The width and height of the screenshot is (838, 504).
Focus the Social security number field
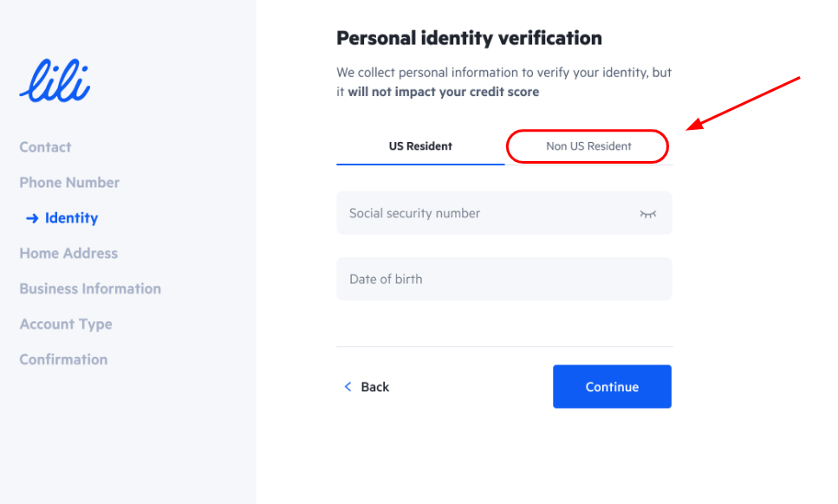pos(504,213)
